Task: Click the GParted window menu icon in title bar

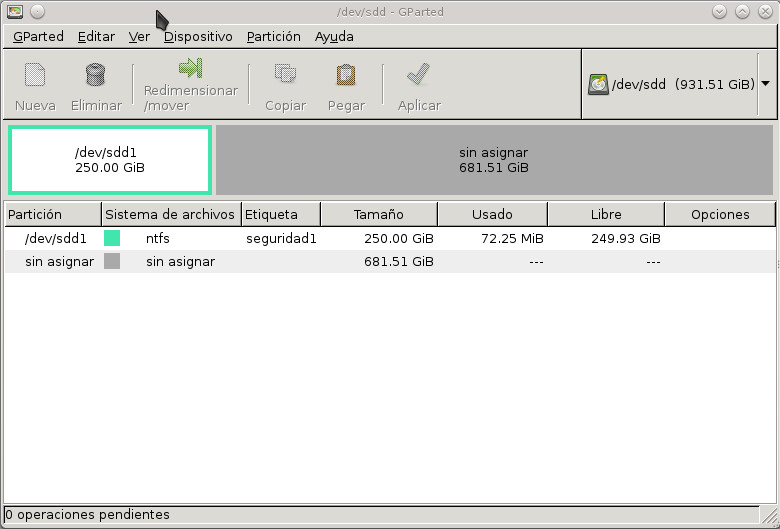Action: (15, 11)
